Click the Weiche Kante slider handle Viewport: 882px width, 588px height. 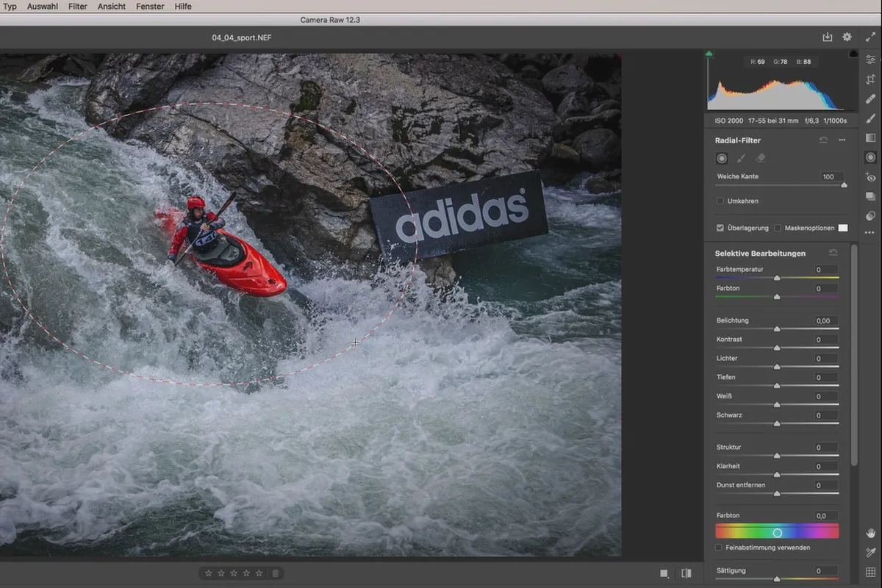click(844, 185)
